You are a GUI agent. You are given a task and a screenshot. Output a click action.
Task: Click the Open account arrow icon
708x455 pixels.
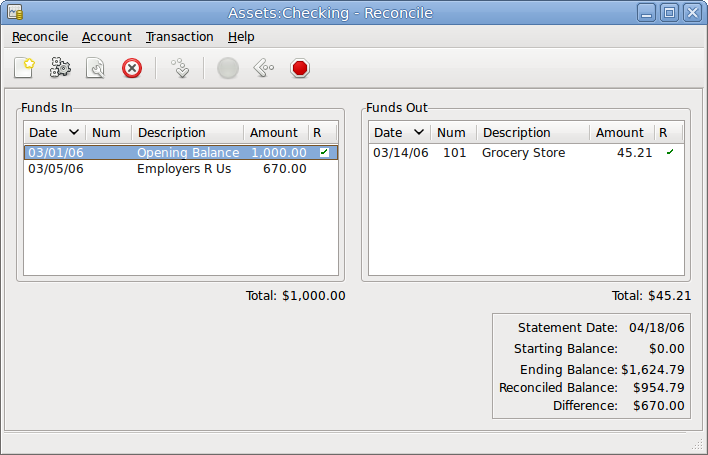click(x=180, y=68)
